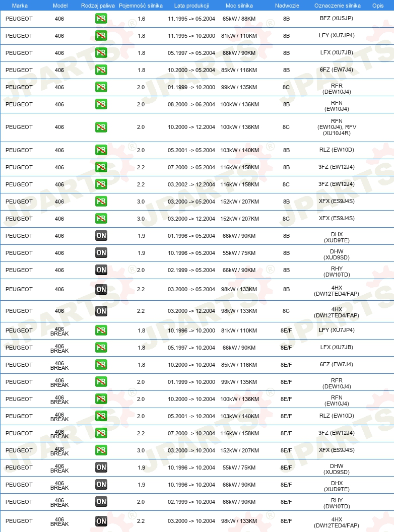
Task: Click the Marka column header
Action: [x=20, y=6]
